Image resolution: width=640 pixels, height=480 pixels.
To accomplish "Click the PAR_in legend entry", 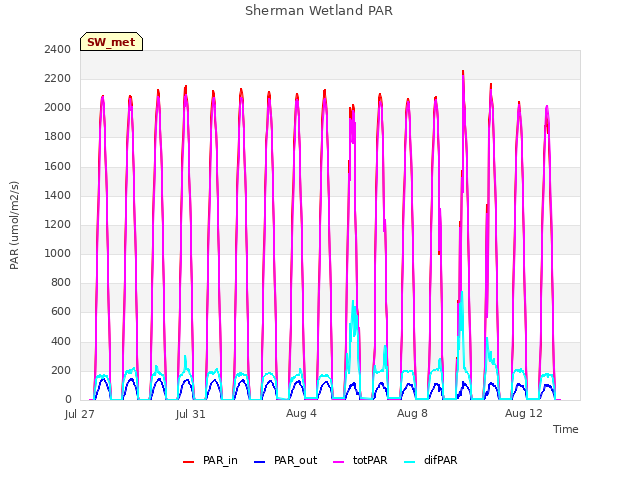I will click(210, 460).
